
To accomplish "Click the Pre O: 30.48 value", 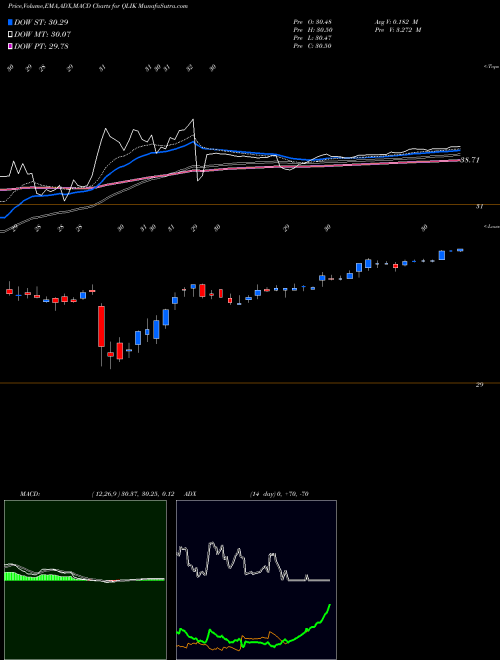I will click(312, 22).
